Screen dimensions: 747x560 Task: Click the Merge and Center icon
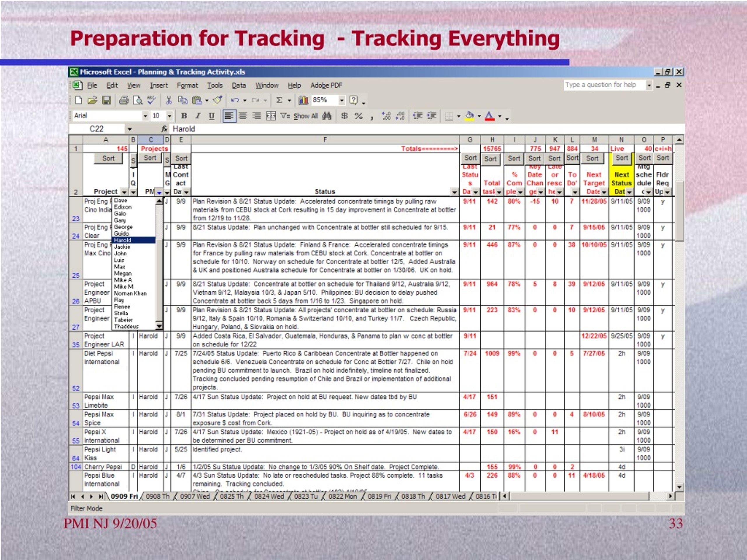270,116
